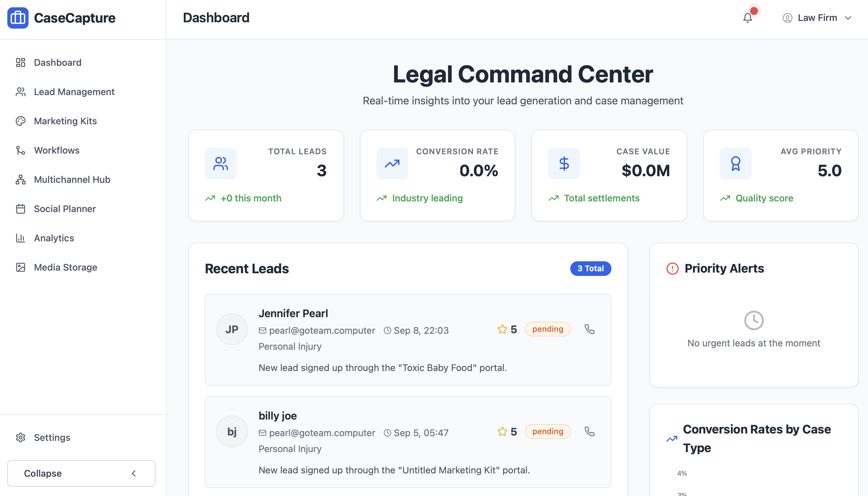868x496 pixels.
Task: Click the Case Value dollar icon
Action: [564, 164]
